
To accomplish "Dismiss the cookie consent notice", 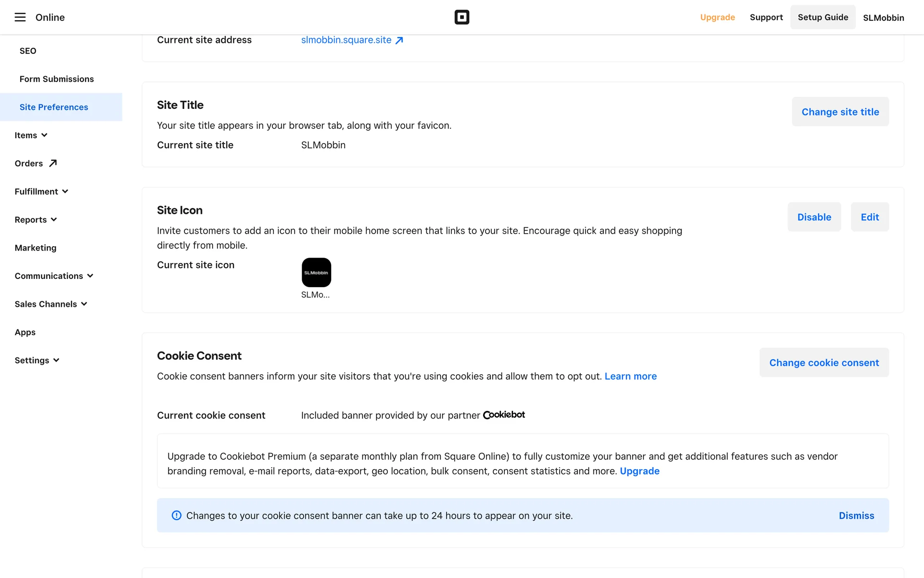I will pyautogui.click(x=856, y=515).
